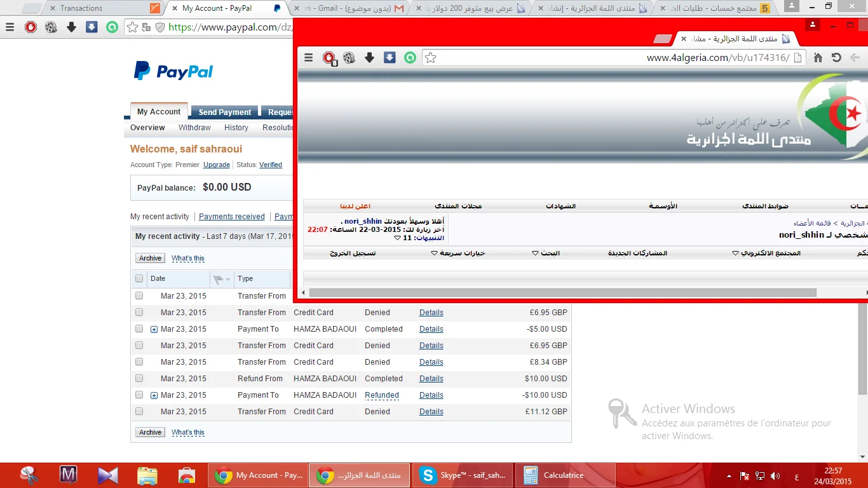Viewport: 868px width, 488px height.
Task: Click the black download arrow in the PayPal window
Action: [x=71, y=27]
